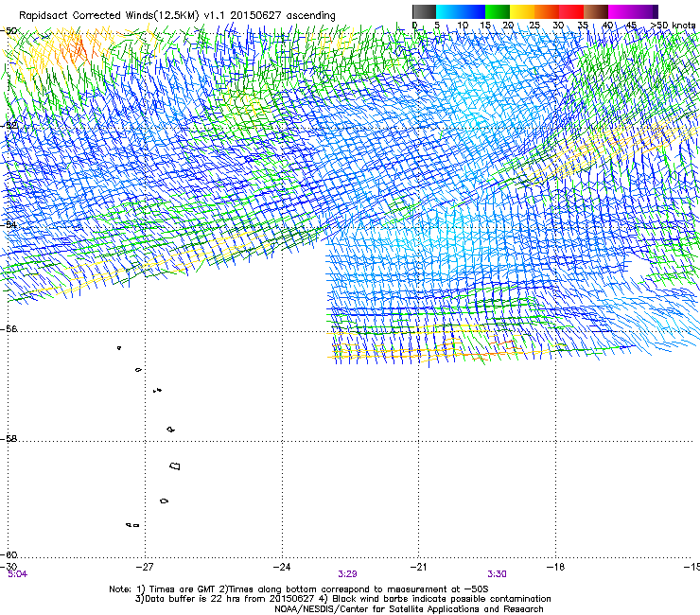Click the -27 longitude label
The height and width of the screenshot is (615, 700).
145,567
